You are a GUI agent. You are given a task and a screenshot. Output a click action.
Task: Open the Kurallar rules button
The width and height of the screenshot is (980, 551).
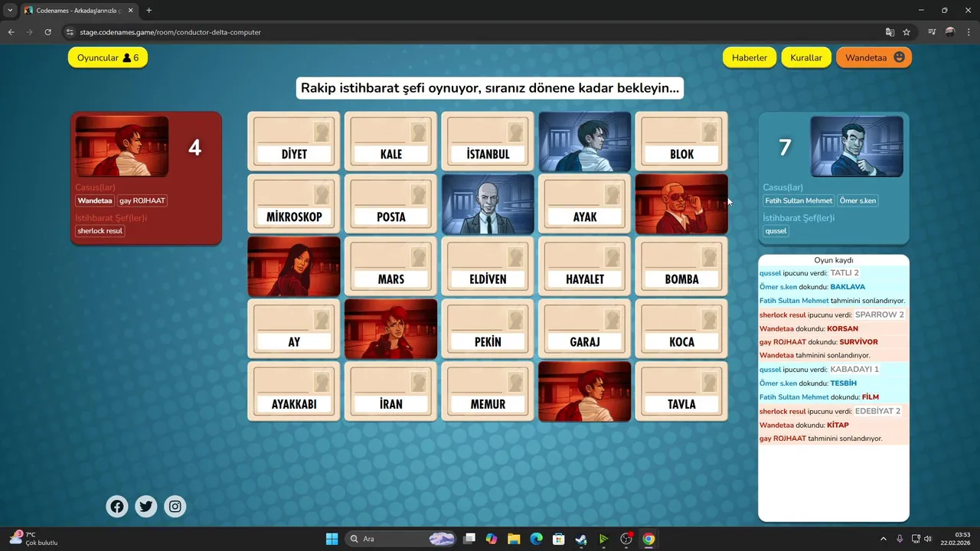click(806, 57)
